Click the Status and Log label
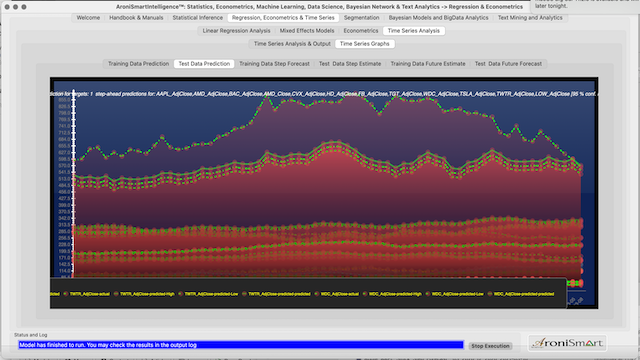640x360 pixels. (31, 335)
